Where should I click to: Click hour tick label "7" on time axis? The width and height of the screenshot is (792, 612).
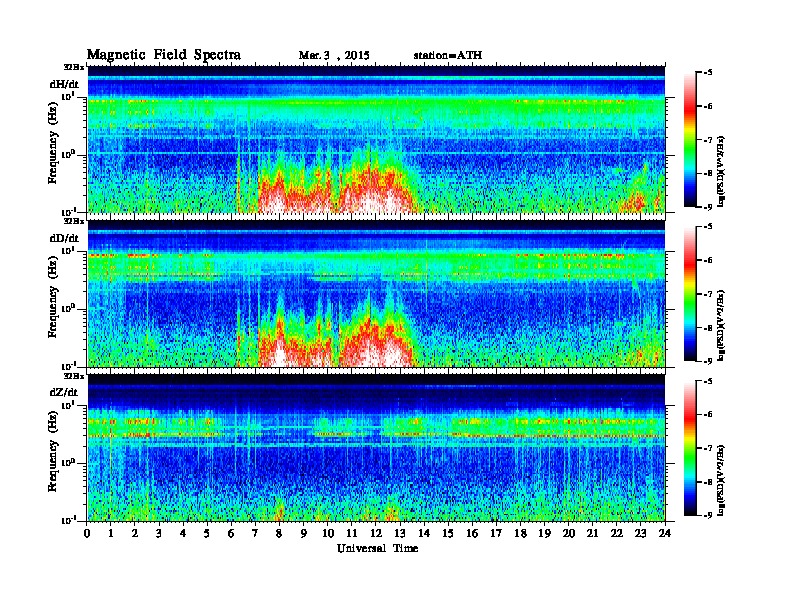[255, 534]
